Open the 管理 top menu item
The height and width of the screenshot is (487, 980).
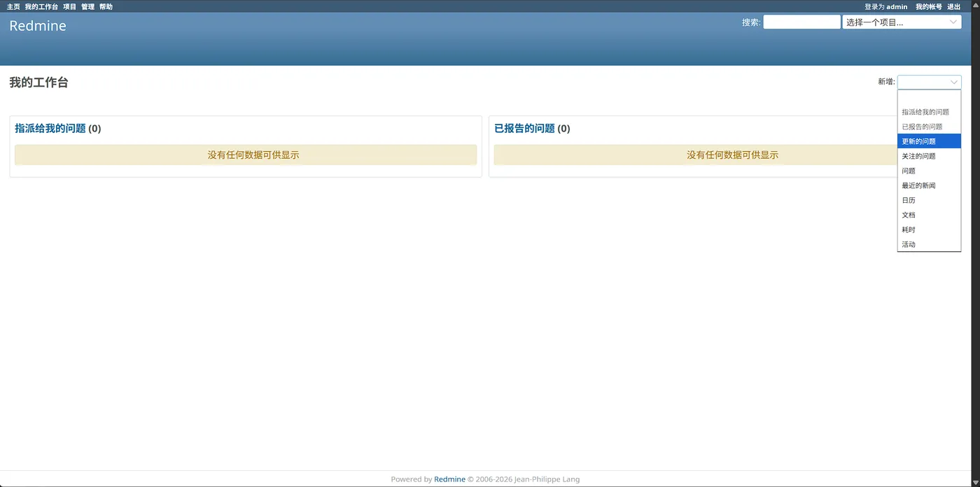pyautogui.click(x=87, y=6)
